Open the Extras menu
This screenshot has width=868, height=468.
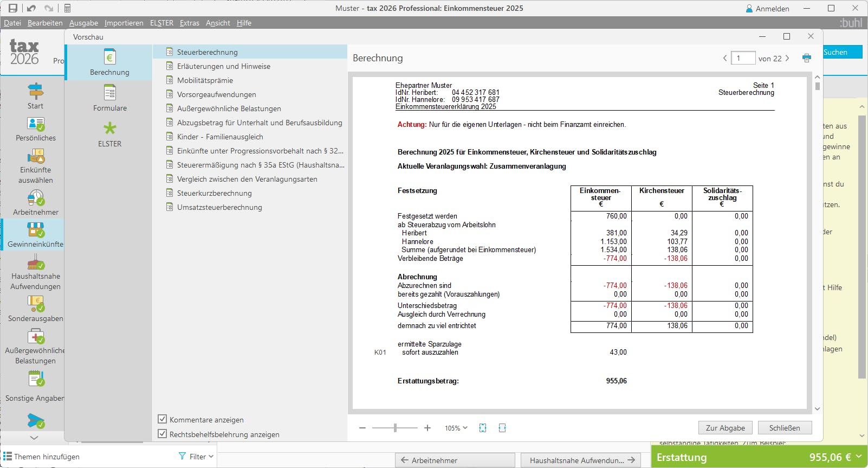pyautogui.click(x=190, y=23)
